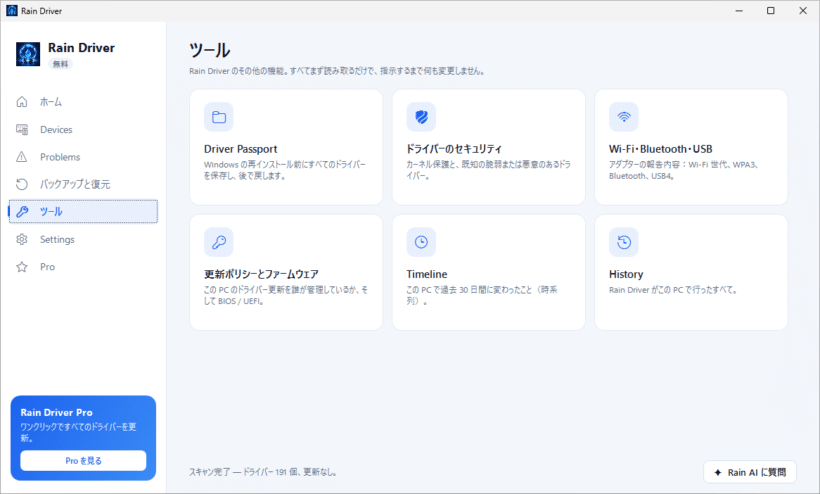Screen dimensions: 820x494
Task: Click the backup and restore circular arrow icon
Action: (x=21, y=184)
